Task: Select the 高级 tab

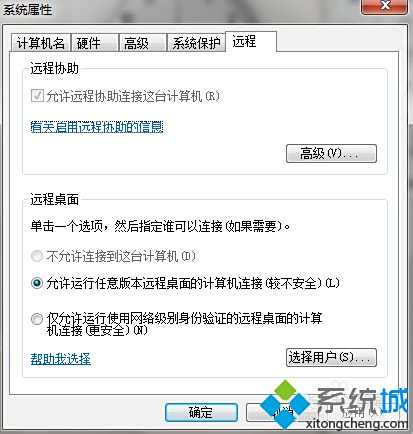Action: (142, 43)
